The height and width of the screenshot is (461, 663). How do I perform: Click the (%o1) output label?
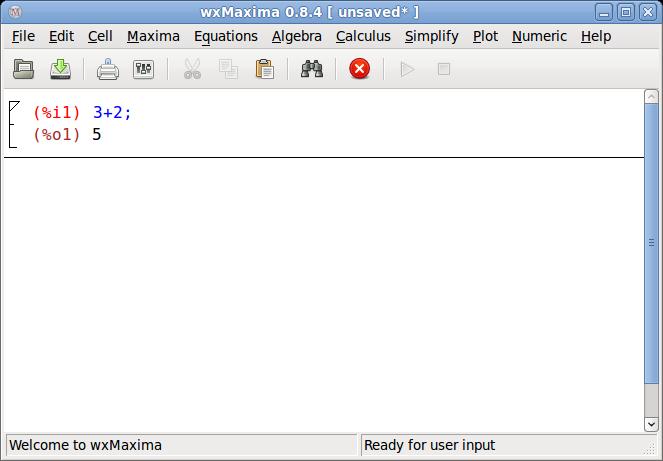(57, 134)
